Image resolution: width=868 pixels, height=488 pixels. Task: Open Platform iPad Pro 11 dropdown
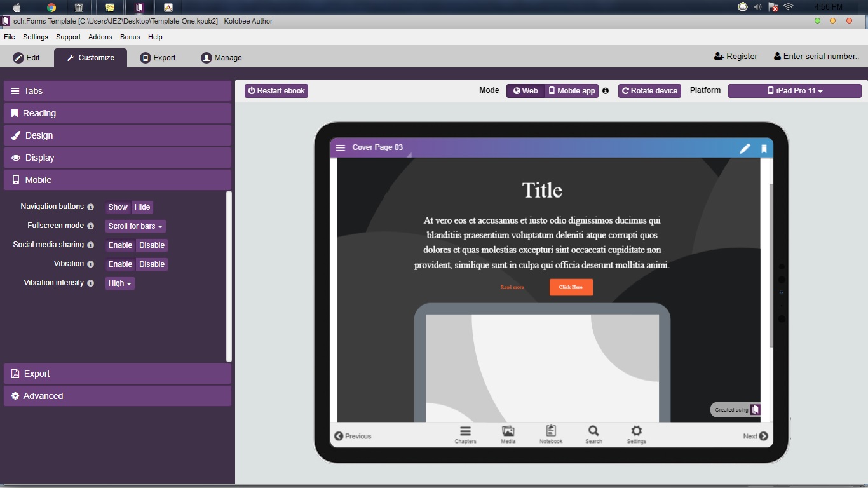coord(795,91)
